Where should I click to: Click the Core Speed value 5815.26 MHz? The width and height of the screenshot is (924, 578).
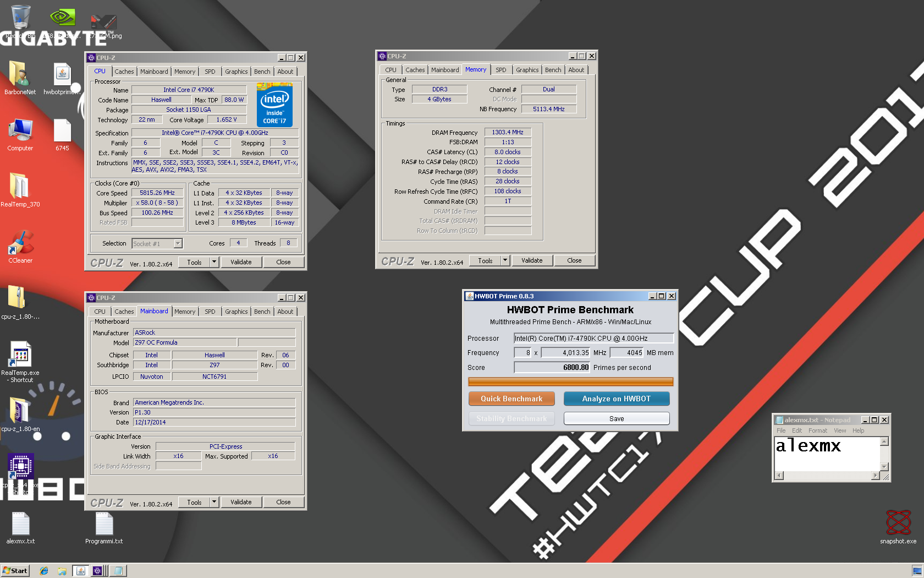(157, 193)
